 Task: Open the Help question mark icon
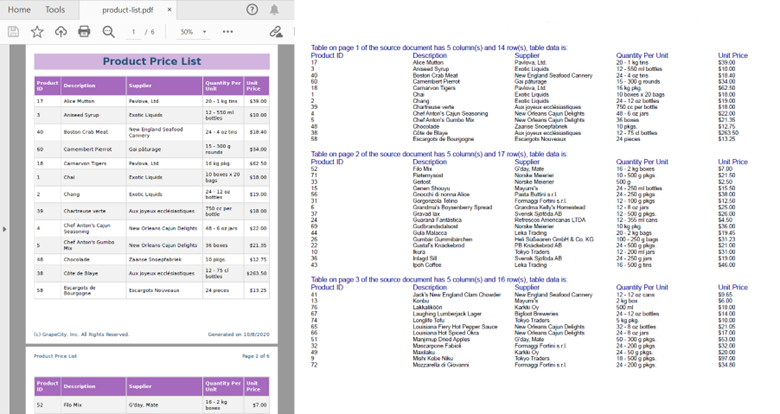tap(252, 9)
